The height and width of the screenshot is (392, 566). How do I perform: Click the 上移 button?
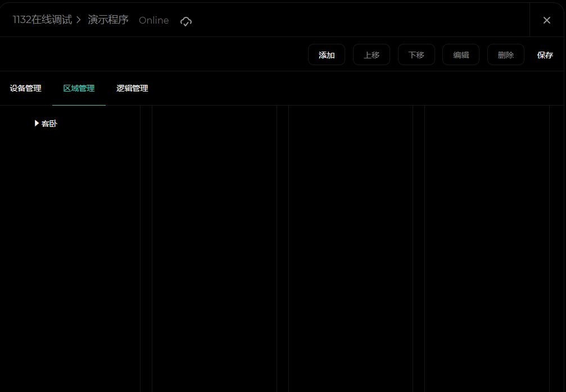coord(372,55)
